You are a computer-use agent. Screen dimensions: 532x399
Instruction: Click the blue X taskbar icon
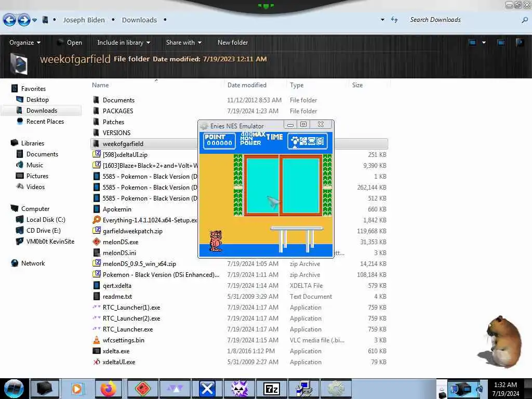[207, 389]
